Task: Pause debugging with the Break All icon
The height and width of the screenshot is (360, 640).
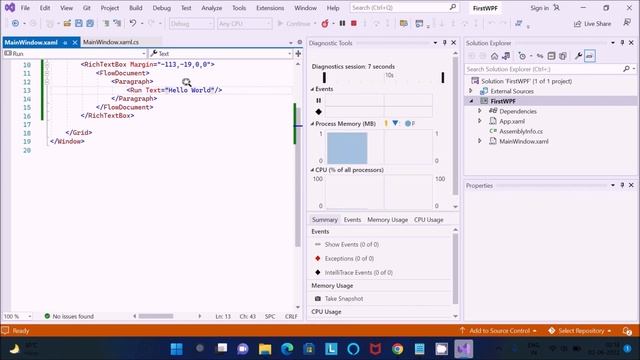Action: click(x=342, y=24)
